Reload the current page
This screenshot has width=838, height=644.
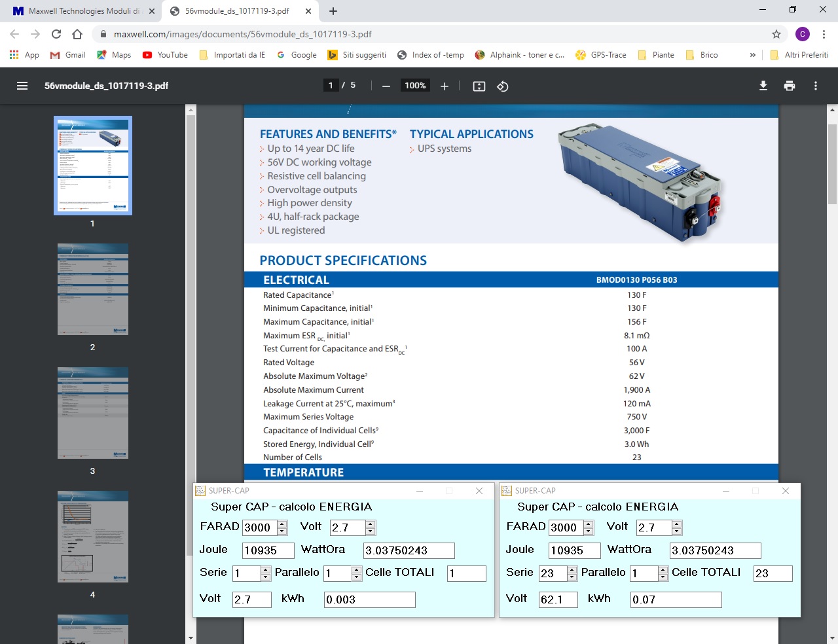tap(56, 34)
